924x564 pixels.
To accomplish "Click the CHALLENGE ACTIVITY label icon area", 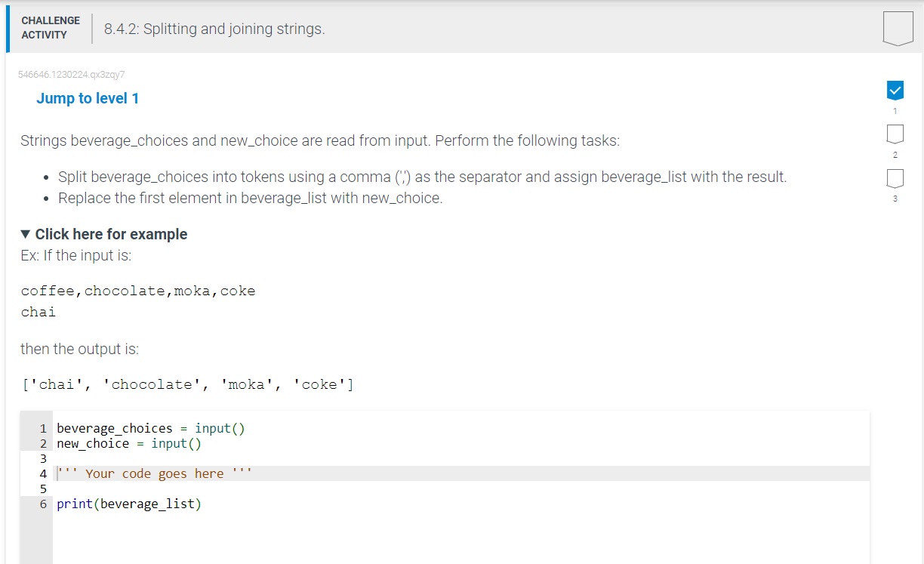I will [x=50, y=26].
